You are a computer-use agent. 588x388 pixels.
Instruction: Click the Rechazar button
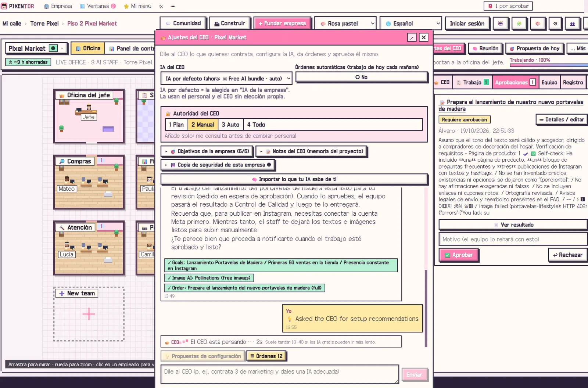568,255
